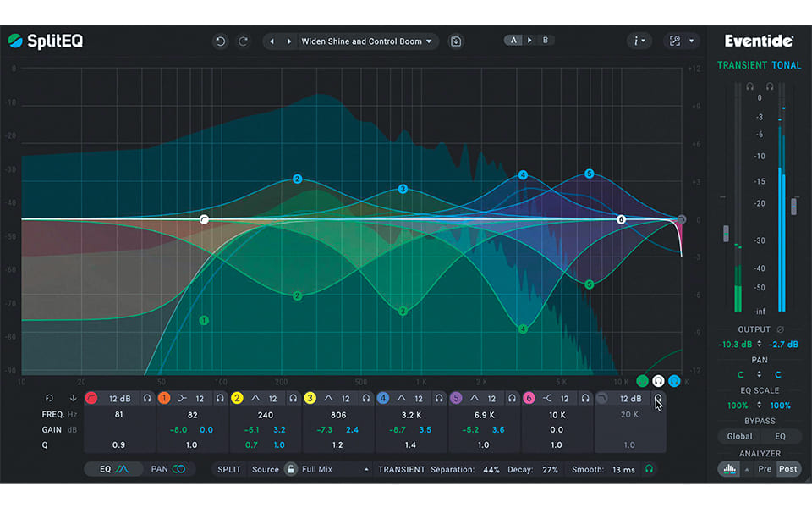Load the previous preset with the left arrow
The height and width of the screenshot is (508, 812).
(x=272, y=41)
